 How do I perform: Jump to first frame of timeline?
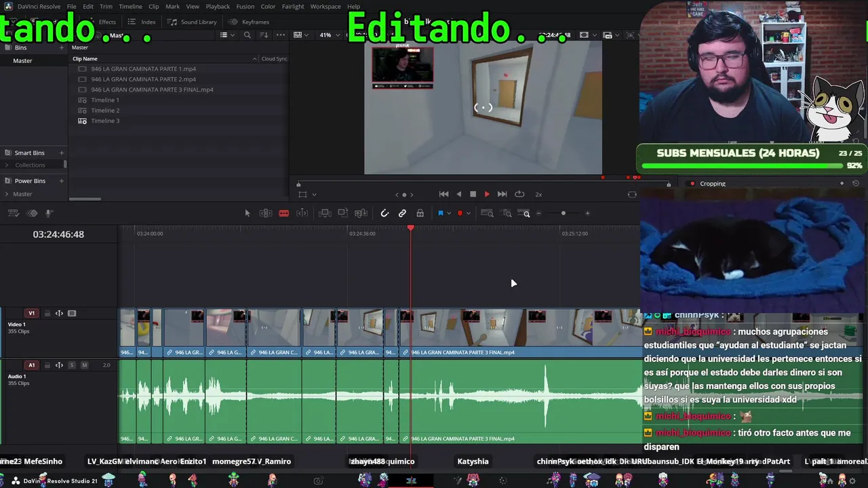443,195
